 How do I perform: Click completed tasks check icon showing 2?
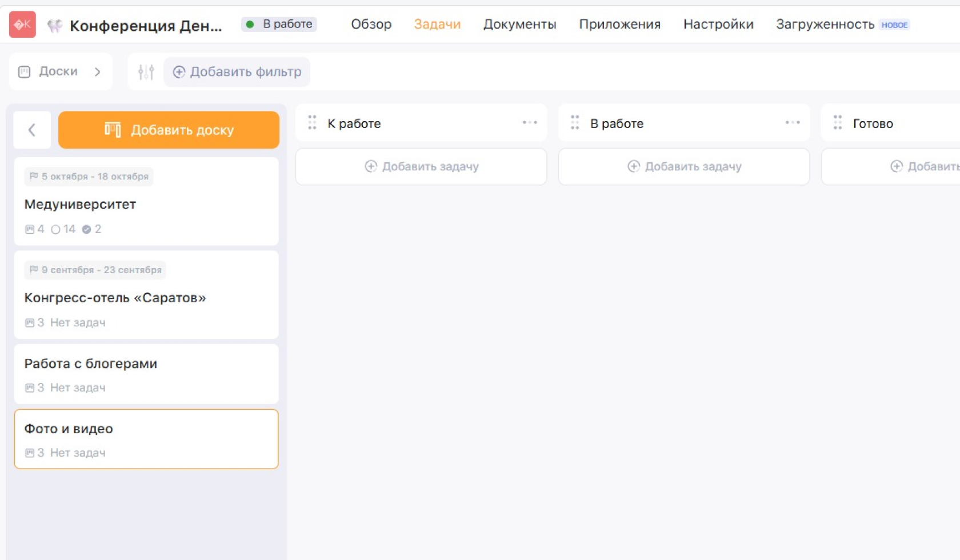point(86,229)
